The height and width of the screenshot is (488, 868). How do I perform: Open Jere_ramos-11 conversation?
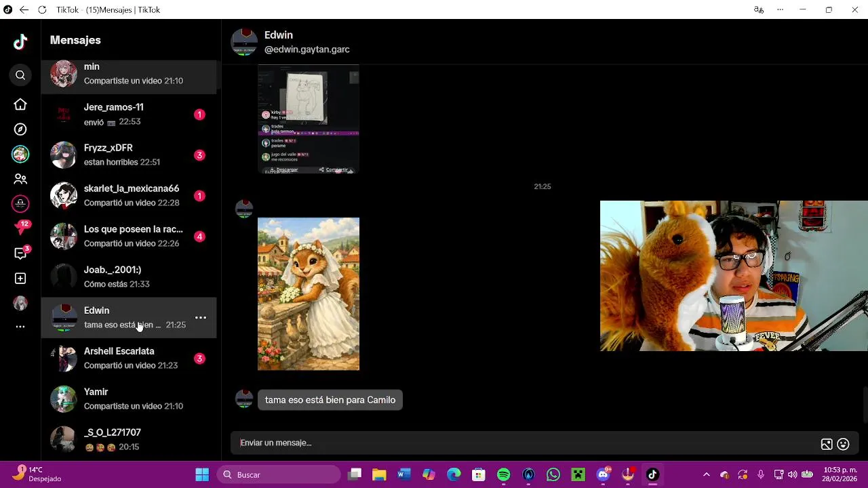tap(129, 114)
